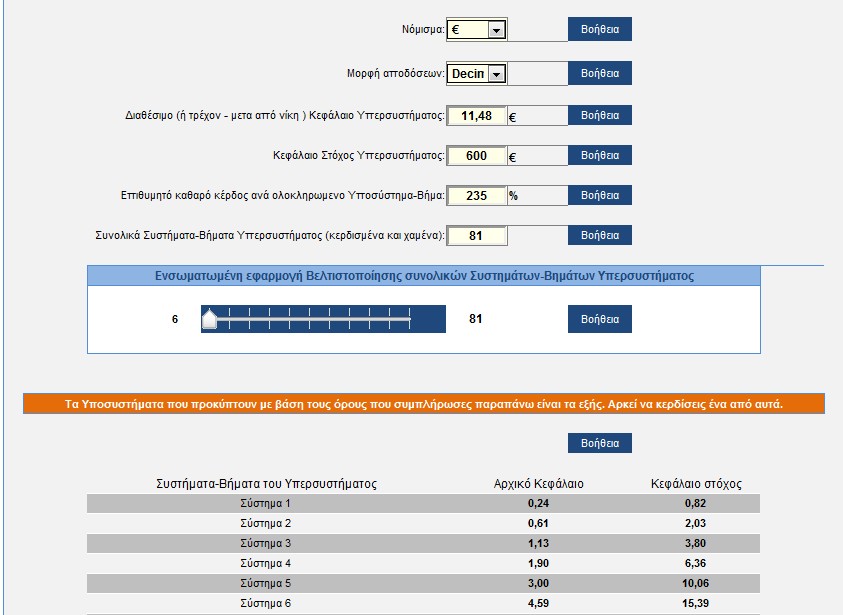Click the slider minimum value 6
843x615 pixels.
[x=175, y=319]
